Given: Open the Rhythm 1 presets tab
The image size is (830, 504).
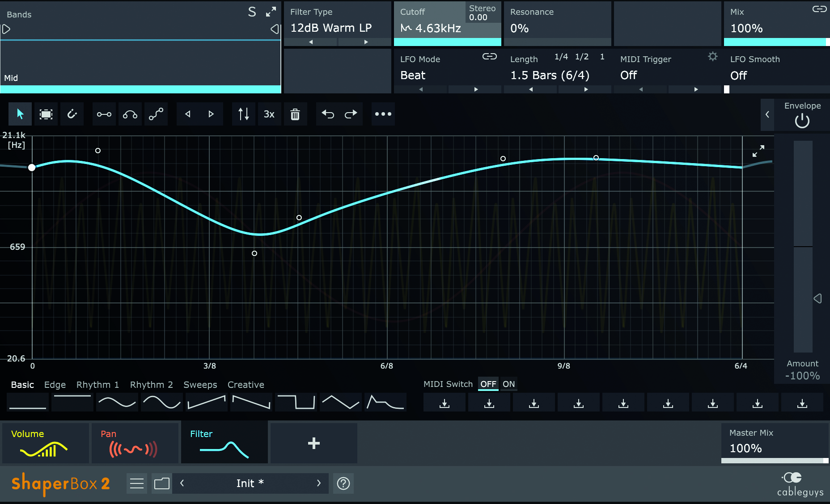Looking at the screenshot, I should 98,385.
